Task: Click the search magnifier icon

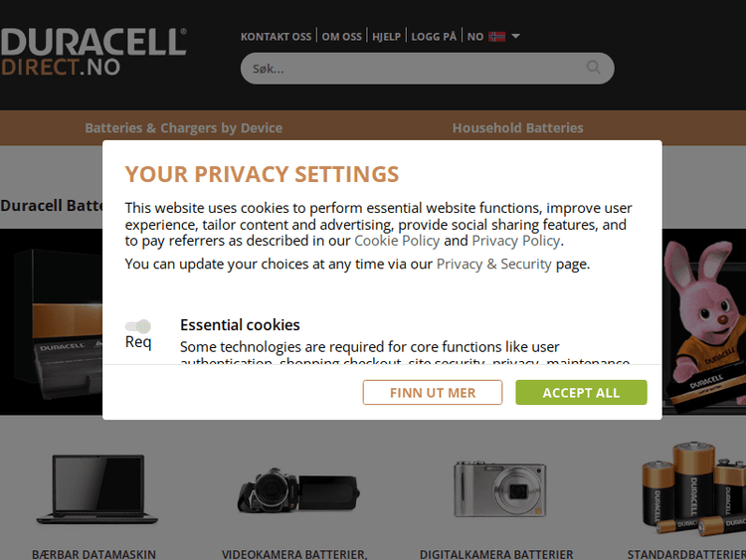Action: [594, 68]
